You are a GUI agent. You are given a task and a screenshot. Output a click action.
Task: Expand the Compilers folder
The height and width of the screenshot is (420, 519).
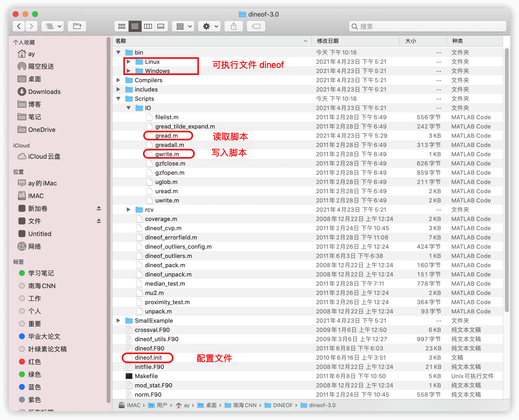[118, 80]
